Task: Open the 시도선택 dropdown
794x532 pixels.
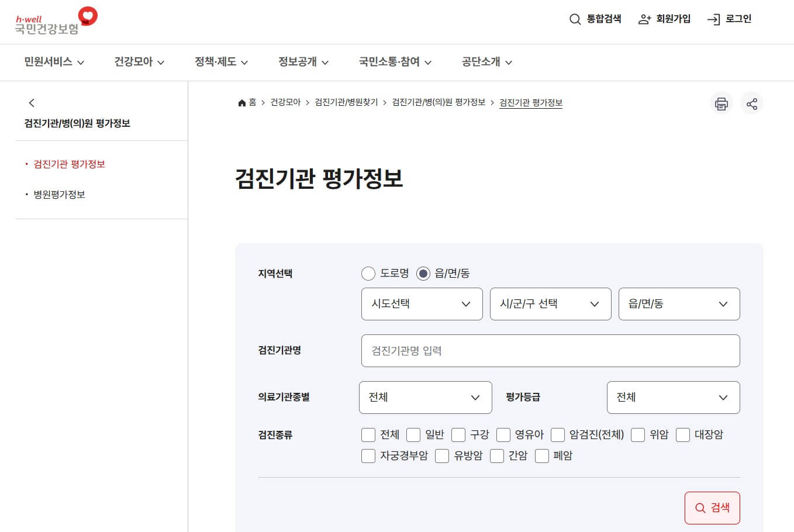Action: point(422,304)
